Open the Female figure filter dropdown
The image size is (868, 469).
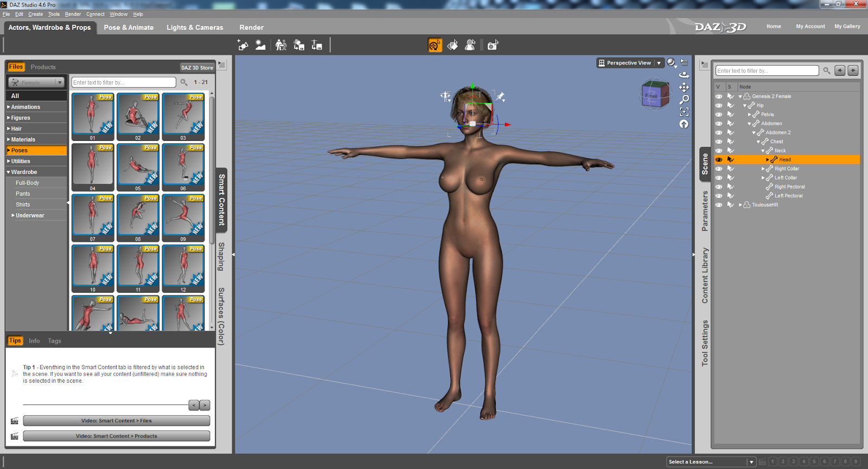36,82
